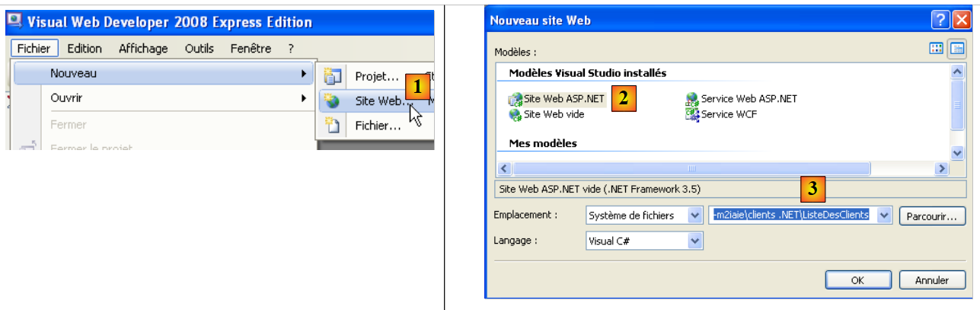This screenshot has width=980, height=310.
Task: Open the Affichage menu
Action: (x=143, y=49)
